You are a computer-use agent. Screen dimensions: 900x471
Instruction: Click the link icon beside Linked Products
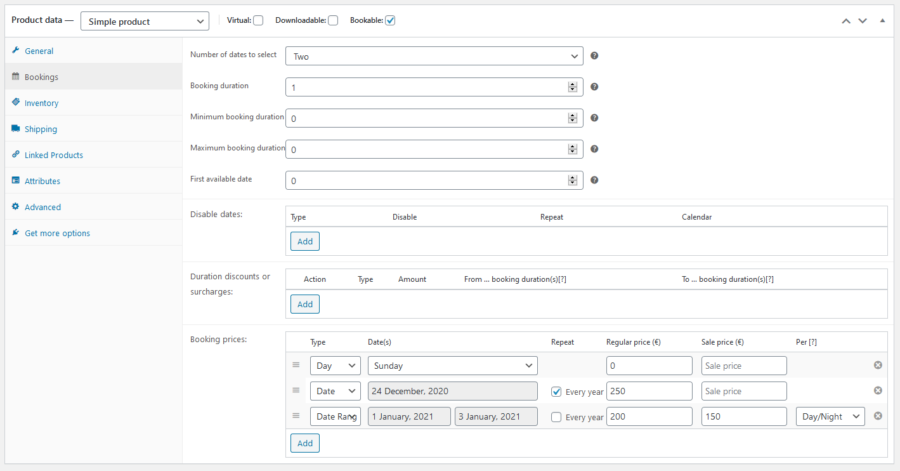pos(15,154)
